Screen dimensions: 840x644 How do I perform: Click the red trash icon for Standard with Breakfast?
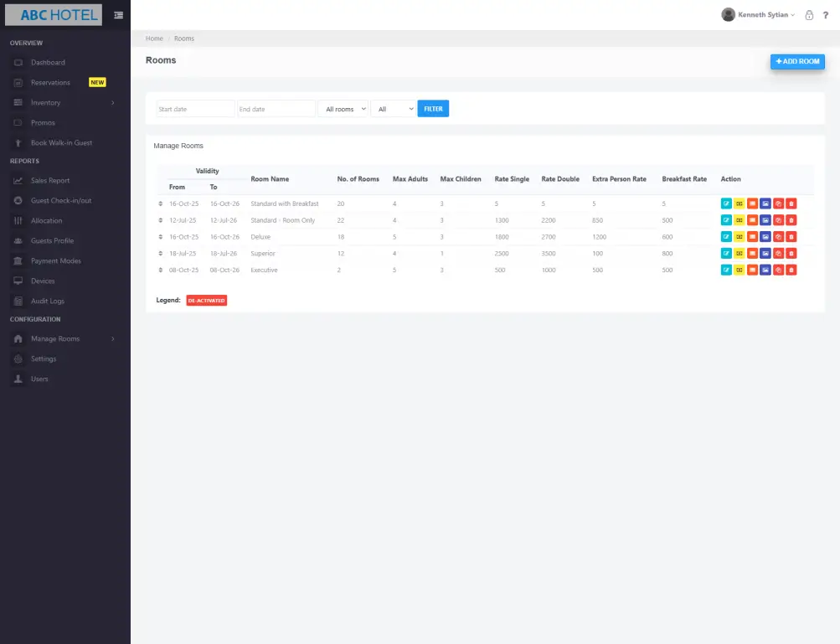click(x=791, y=204)
